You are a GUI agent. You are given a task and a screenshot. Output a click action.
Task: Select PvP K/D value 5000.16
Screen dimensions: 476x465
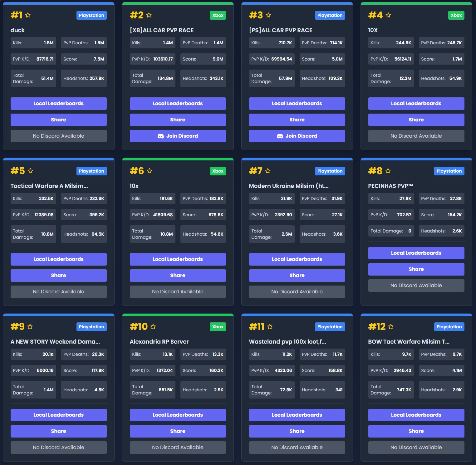click(45, 370)
